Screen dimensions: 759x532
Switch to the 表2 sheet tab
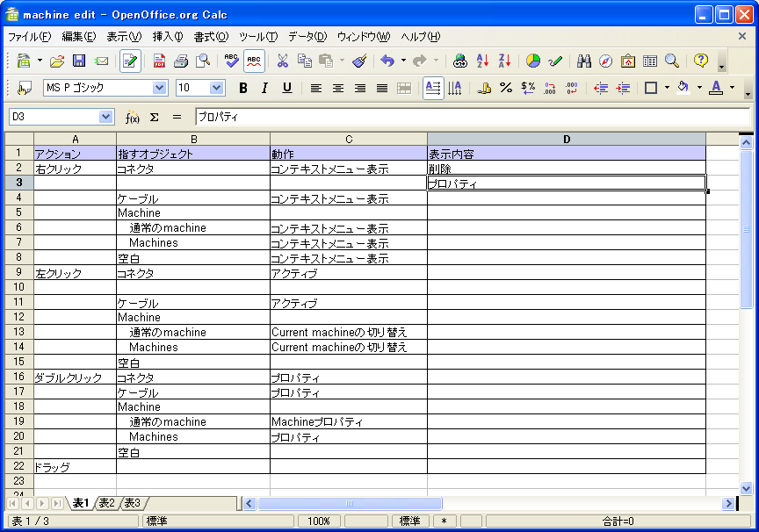pos(106,503)
